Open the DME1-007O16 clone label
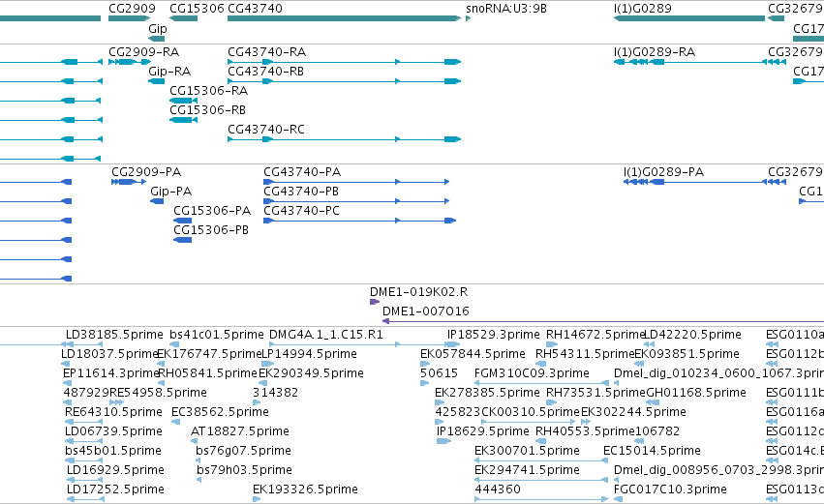Image resolution: width=824 pixels, height=504 pixels. [x=425, y=311]
